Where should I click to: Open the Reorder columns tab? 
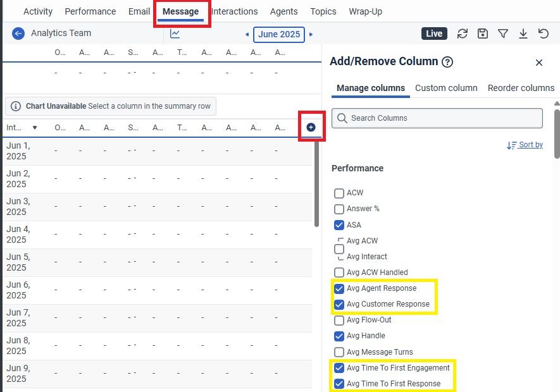tap(521, 88)
